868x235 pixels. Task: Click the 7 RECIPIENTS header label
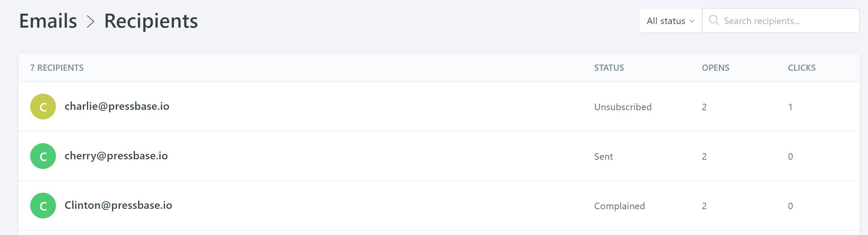point(57,68)
